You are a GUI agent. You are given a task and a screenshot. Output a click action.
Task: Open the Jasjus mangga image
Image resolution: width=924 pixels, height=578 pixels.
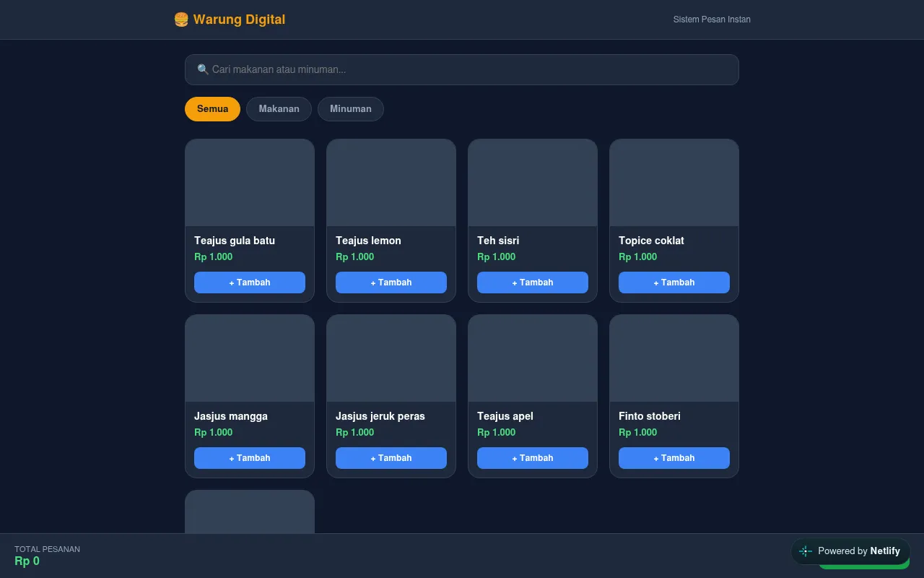(x=250, y=358)
